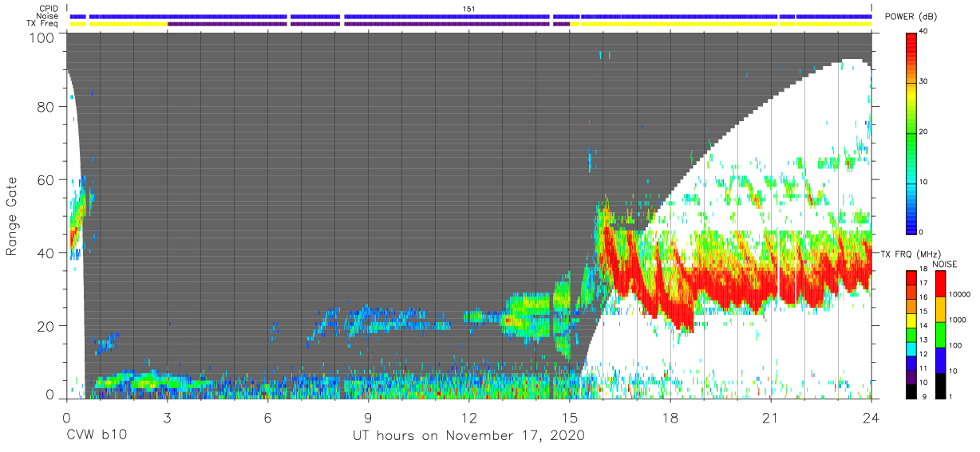Click the 100 tick on Range Gate axis
980x452 pixels.
coord(41,37)
